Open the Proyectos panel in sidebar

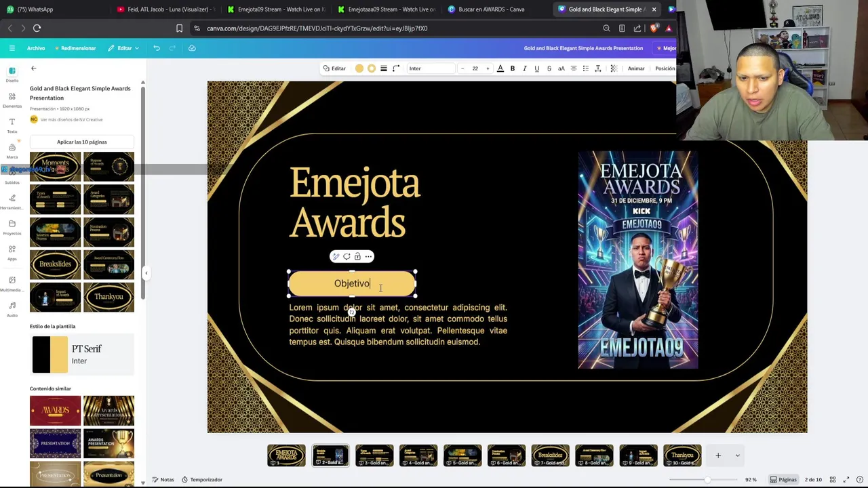pos(12,227)
